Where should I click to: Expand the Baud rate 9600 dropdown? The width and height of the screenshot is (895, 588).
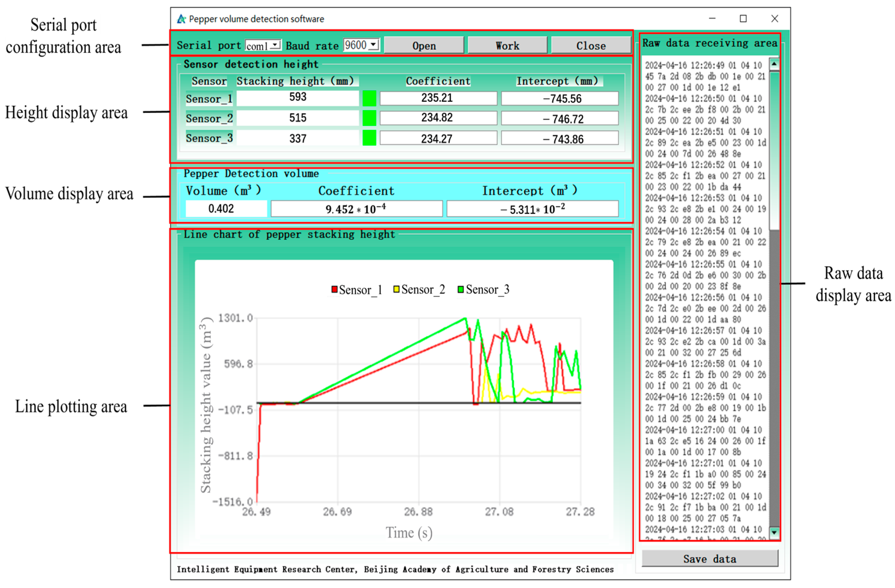coord(373,45)
